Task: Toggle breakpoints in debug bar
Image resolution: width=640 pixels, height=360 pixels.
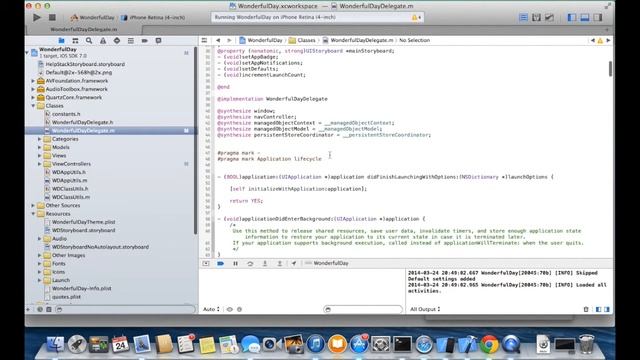Action: (x=220, y=264)
